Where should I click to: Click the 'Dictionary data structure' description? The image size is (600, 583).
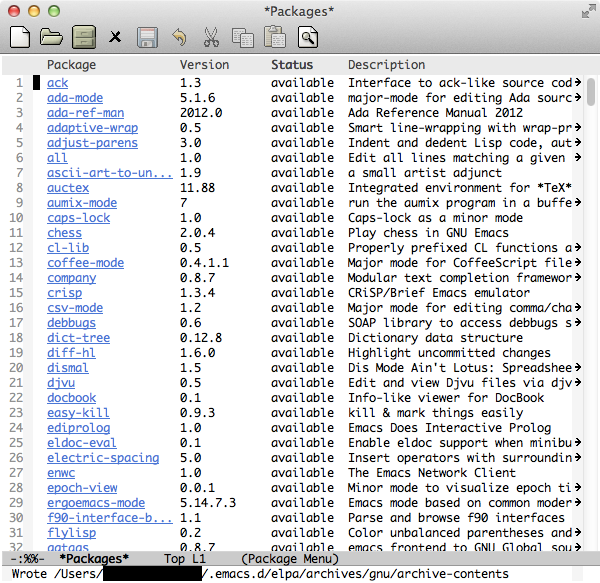click(435, 337)
